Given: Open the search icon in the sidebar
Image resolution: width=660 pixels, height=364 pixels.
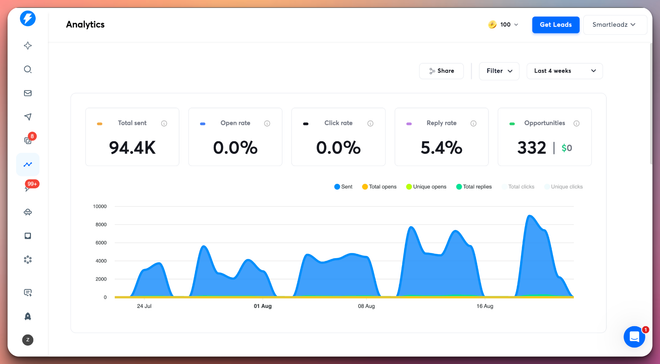Looking at the screenshot, I should click(x=28, y=69).
